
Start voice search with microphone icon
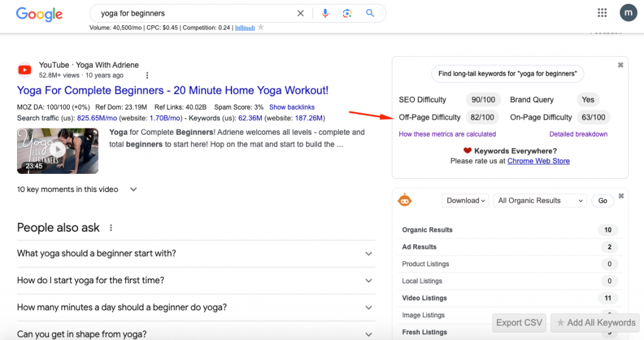[x=325, y=13]
